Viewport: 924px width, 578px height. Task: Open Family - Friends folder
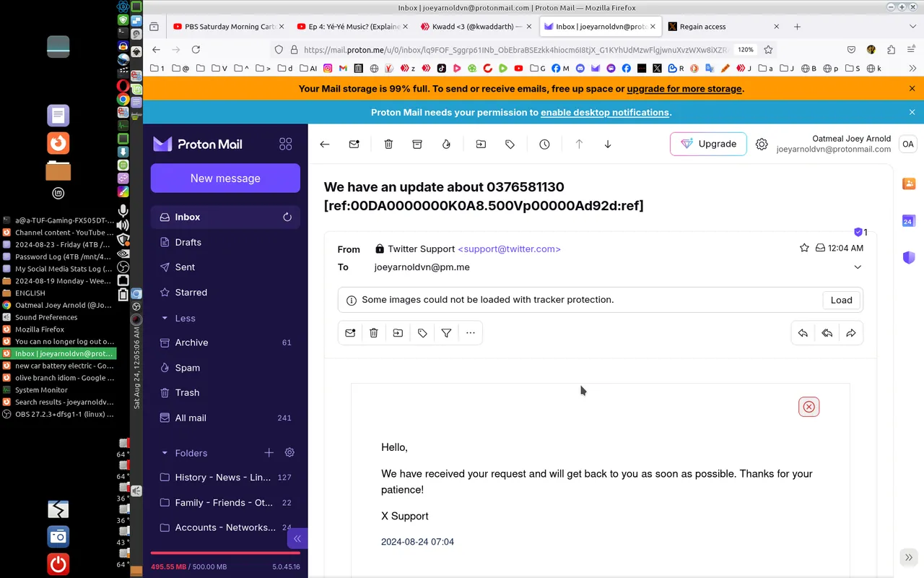(225, 503)
